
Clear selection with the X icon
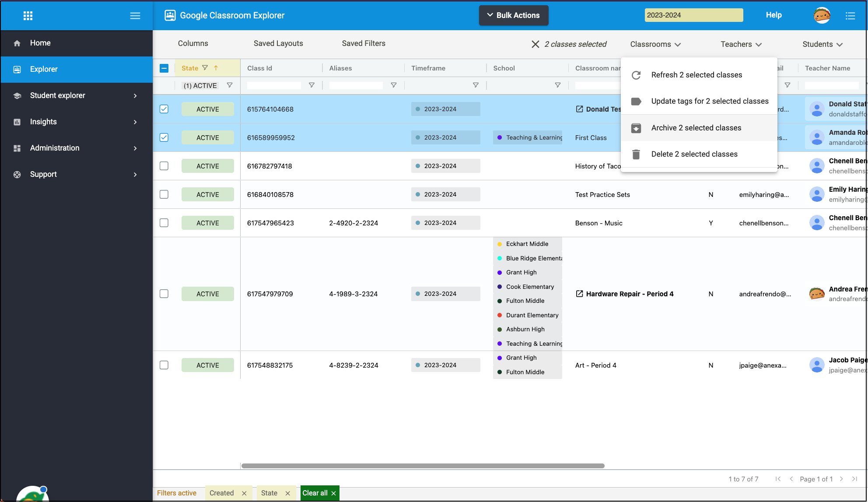pyautogui.click(x=535, y=44)
